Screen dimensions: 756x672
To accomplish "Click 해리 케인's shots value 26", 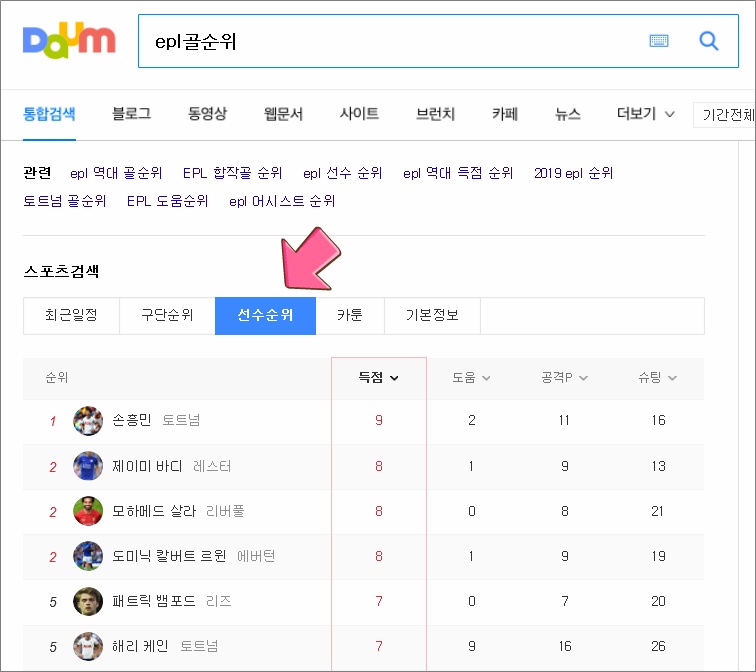I will tap(658, 646).
